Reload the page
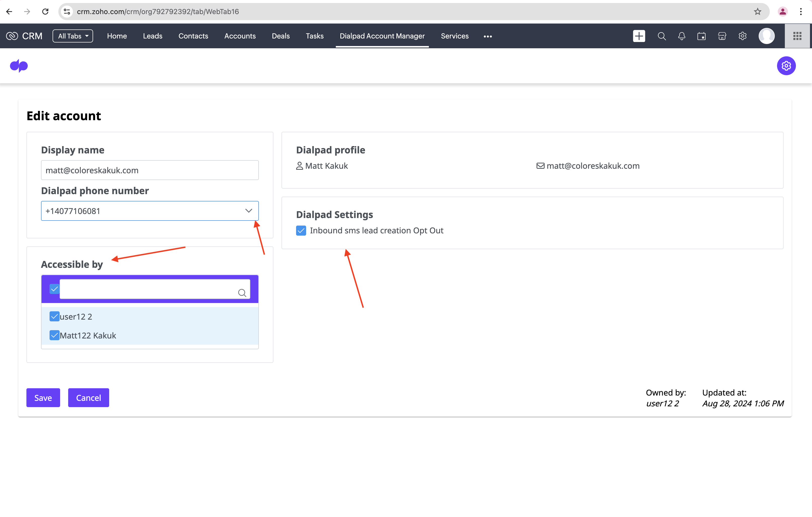Viewport: 812px width, 517px height. (45, 12)
